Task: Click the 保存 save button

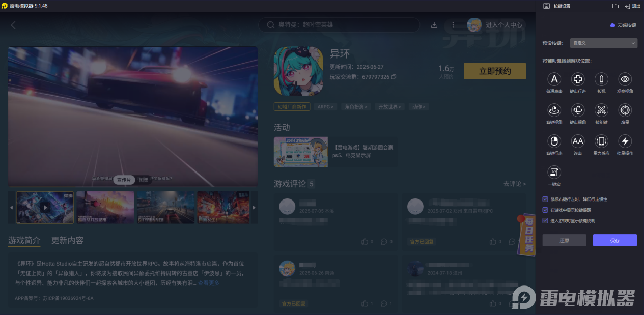Action: tap(614, 240)
